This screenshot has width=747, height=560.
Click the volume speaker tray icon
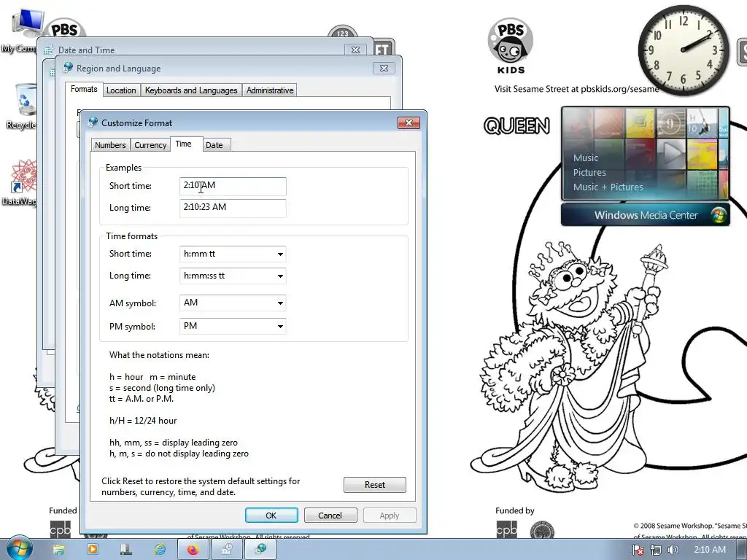(673, 550)
